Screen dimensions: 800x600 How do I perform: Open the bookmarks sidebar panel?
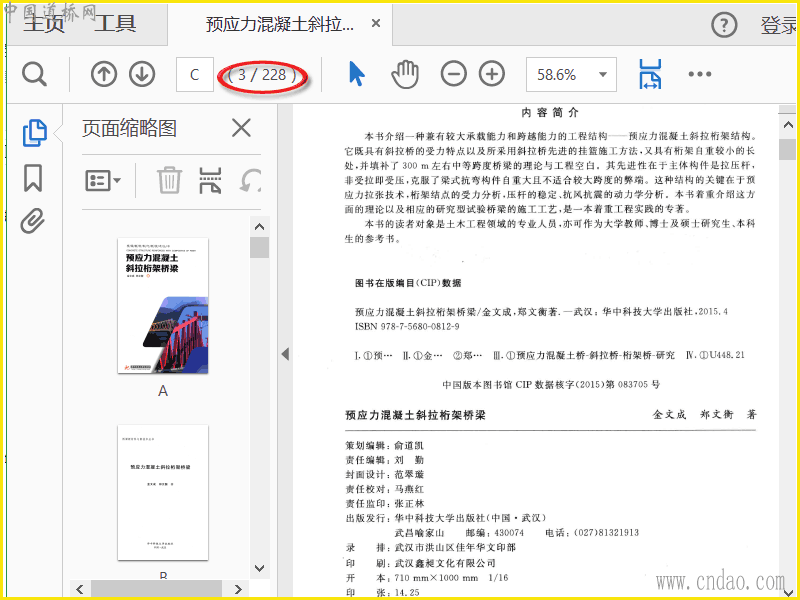[33, 178]
